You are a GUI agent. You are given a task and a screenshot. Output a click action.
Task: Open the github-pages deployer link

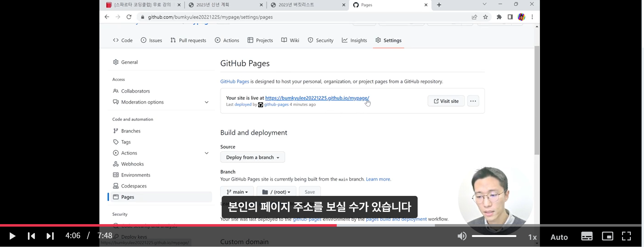276,104
